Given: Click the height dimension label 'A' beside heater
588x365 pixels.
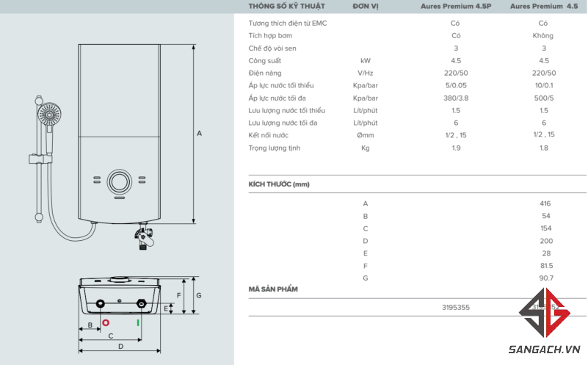Looking at the screenshot, I should pyautogui.click(x=200, y=134).
